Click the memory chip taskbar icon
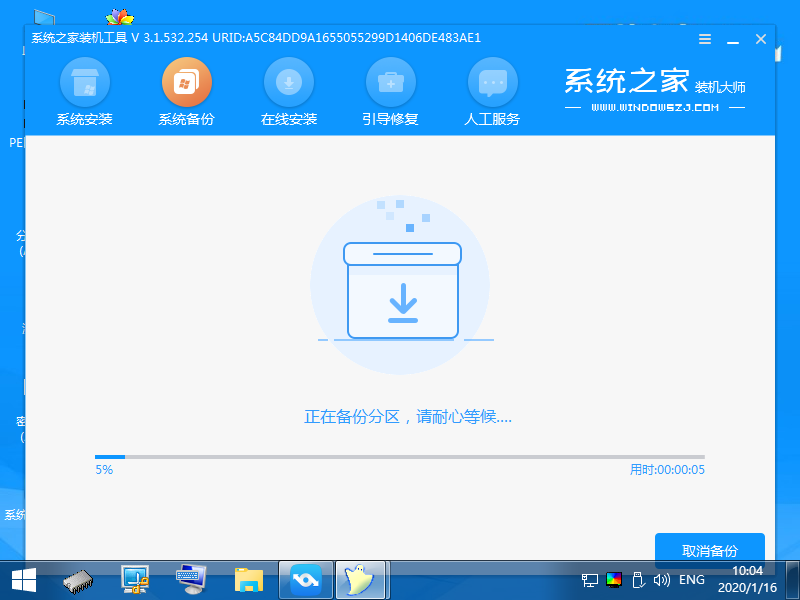The image size is (800, 600). (x=76, y=579)
